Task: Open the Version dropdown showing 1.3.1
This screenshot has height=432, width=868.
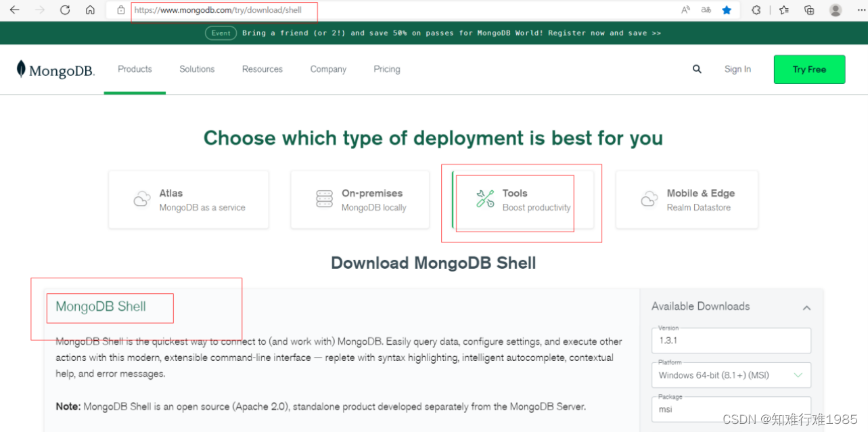Action: (731, 341)
